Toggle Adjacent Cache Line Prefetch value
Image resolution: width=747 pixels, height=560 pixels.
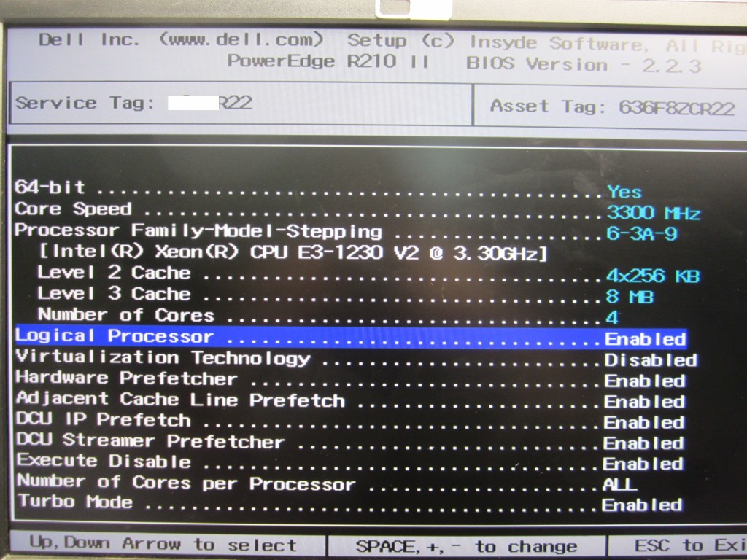644,402
